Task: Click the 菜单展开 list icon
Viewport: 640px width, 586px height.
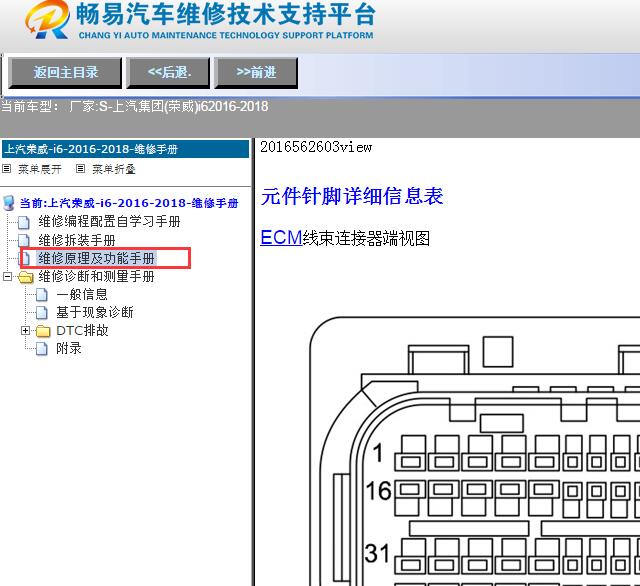Action: point(7,168)
